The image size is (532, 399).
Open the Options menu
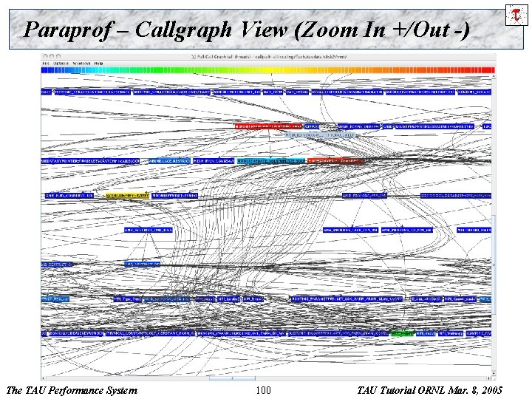(61, 64)
